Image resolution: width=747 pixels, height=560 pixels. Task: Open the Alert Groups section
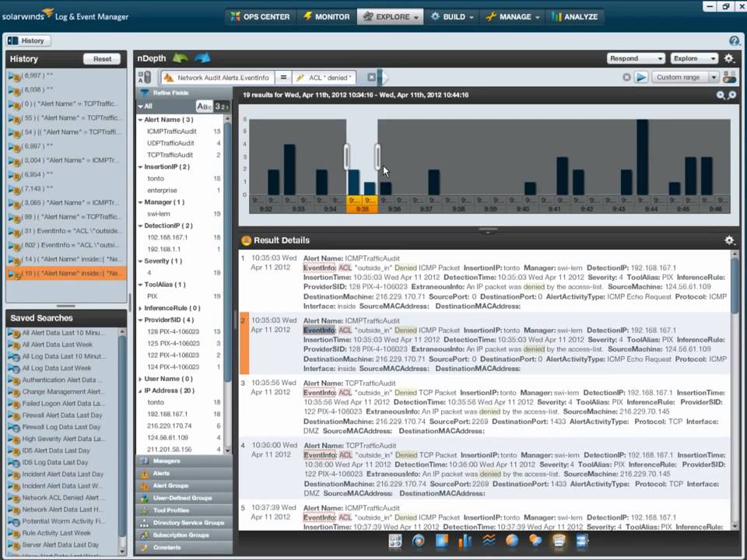click(184, 485)
